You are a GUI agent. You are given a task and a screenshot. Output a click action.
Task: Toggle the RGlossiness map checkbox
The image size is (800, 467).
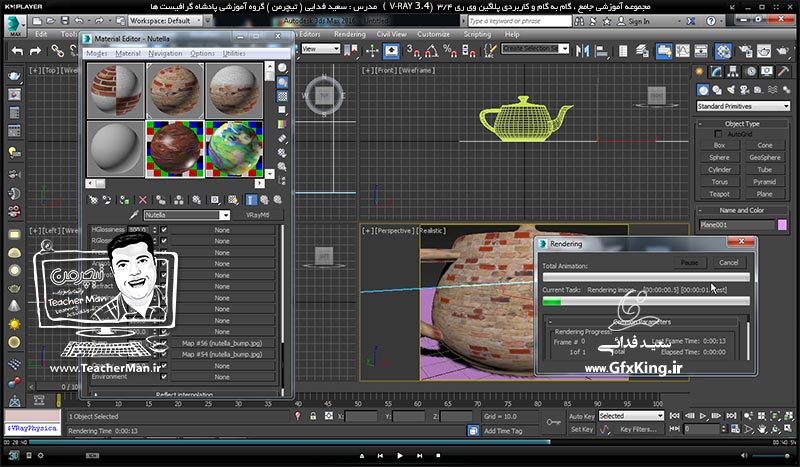(164, 240)
